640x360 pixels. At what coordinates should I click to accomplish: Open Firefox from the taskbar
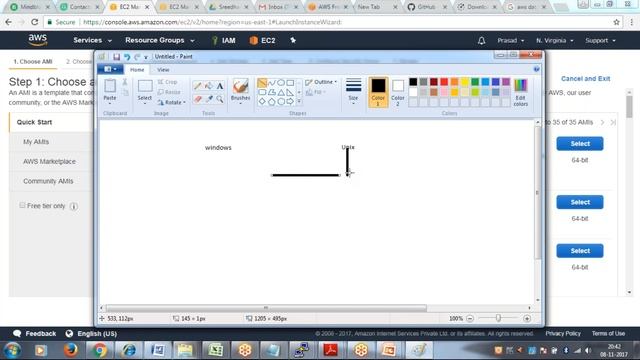coord(71,350)
